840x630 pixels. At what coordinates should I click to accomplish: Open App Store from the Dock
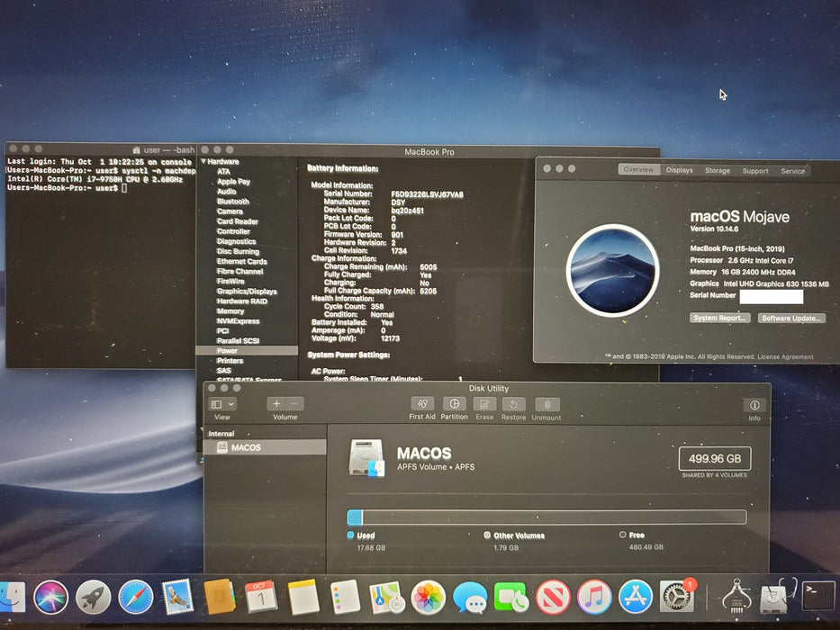(x=636, y=597)
